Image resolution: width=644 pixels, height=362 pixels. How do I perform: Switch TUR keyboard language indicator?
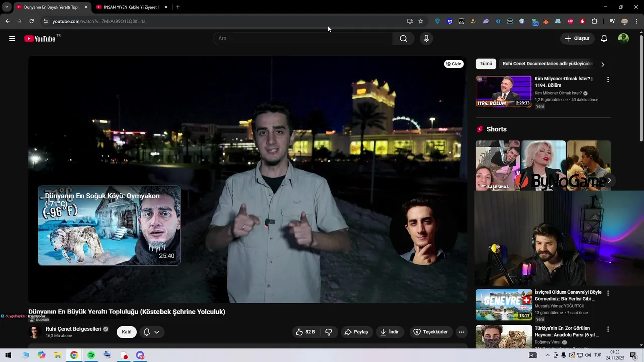tap(598, 355)
